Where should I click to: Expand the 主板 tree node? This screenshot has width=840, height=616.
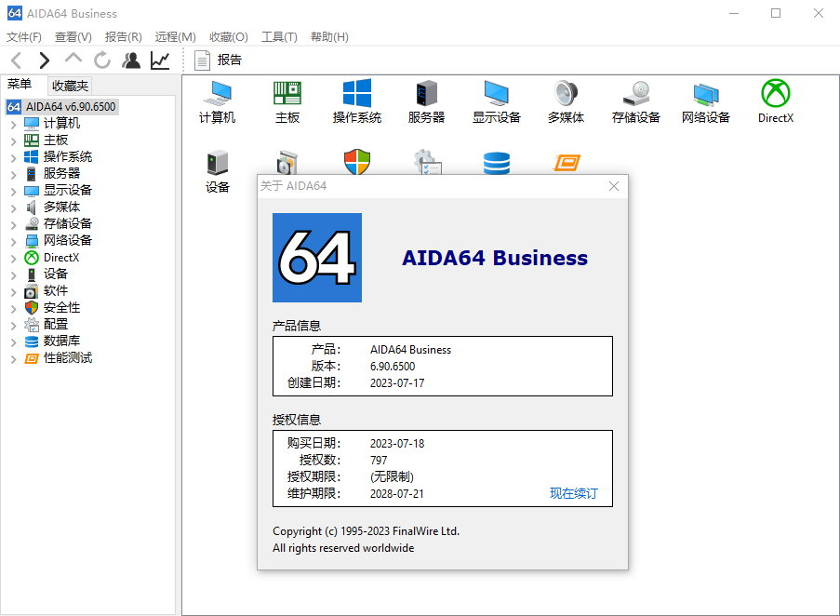(14, 141)
